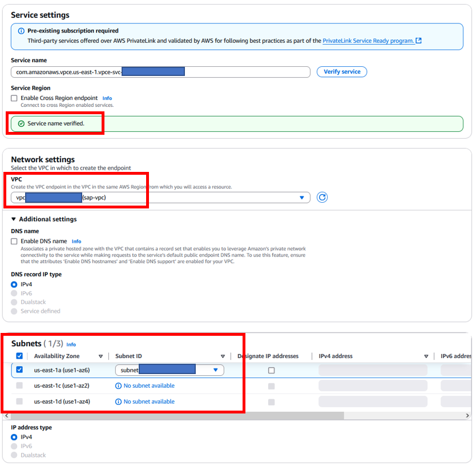Select IPv4 under DNS record IP type
The image size is (476, 466).
pos(14,284)
